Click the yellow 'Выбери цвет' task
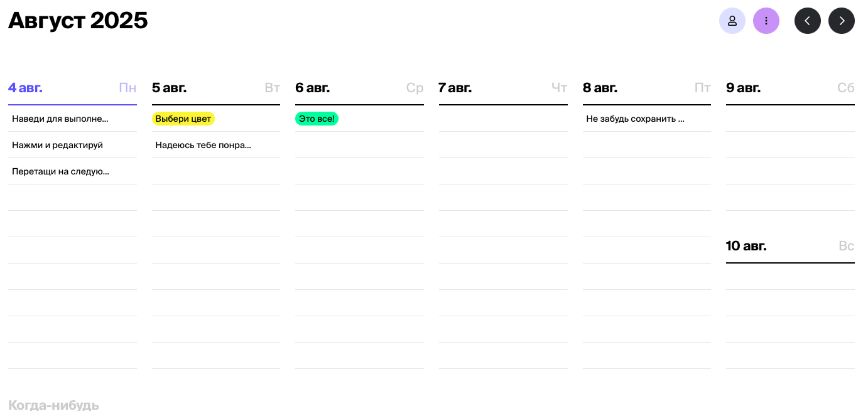868x411 pixels. (x=183, y=119)
